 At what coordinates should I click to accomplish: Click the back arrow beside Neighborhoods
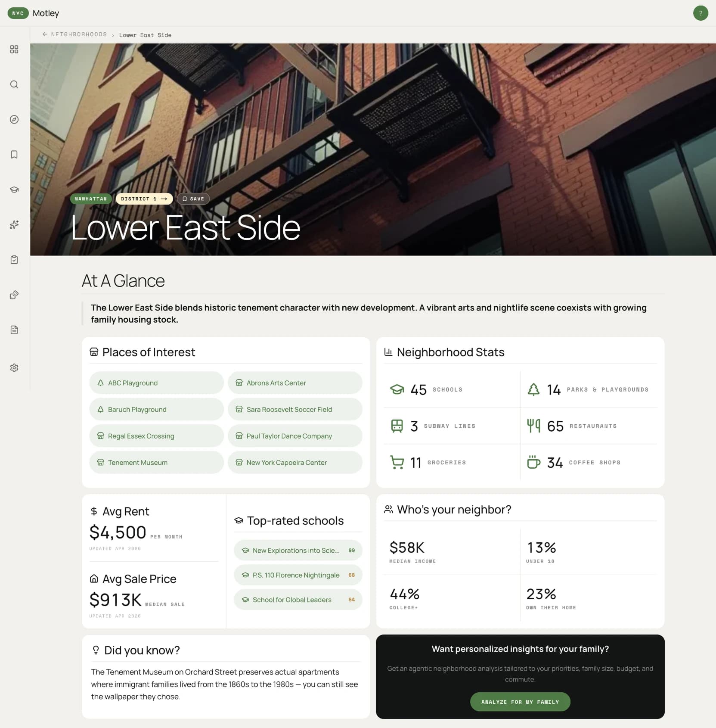45,34
